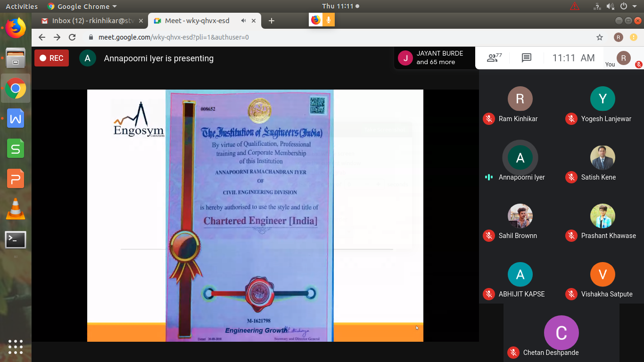This screenshot has height=362, width=644.
Task: Click Vishakha Satpute muted mic icon
Action: [x=571, y=294]
